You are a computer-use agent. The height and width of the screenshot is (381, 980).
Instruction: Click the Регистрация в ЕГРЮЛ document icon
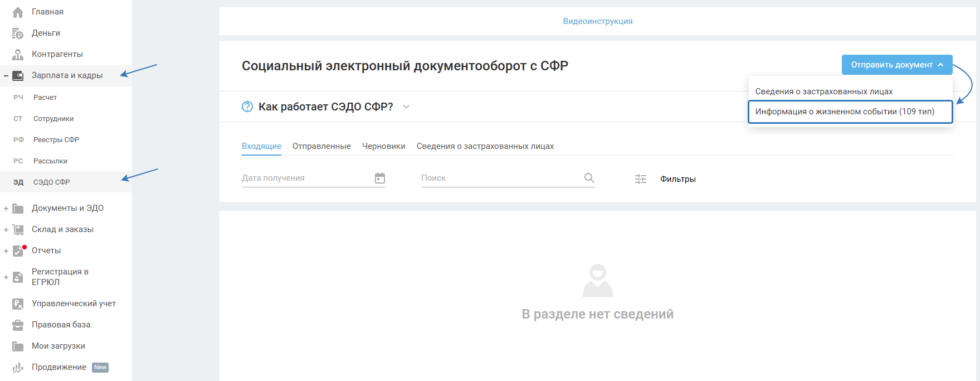tap(18, 277)
